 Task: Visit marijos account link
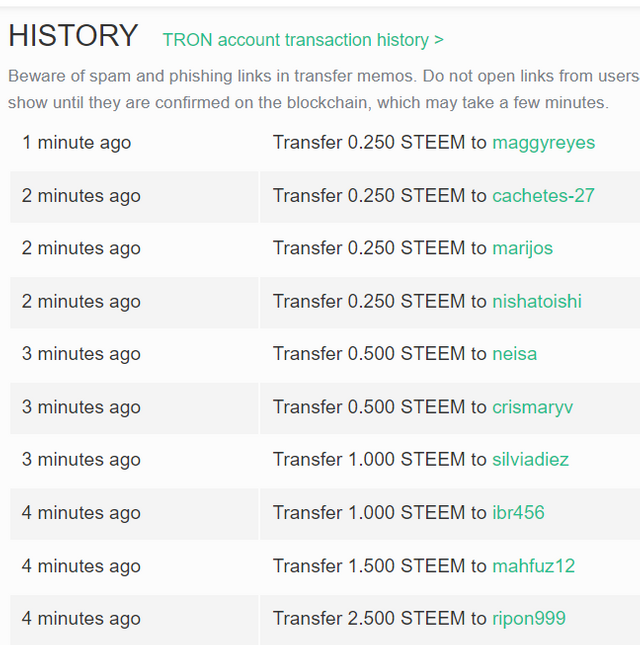click(x=522, y=248)
